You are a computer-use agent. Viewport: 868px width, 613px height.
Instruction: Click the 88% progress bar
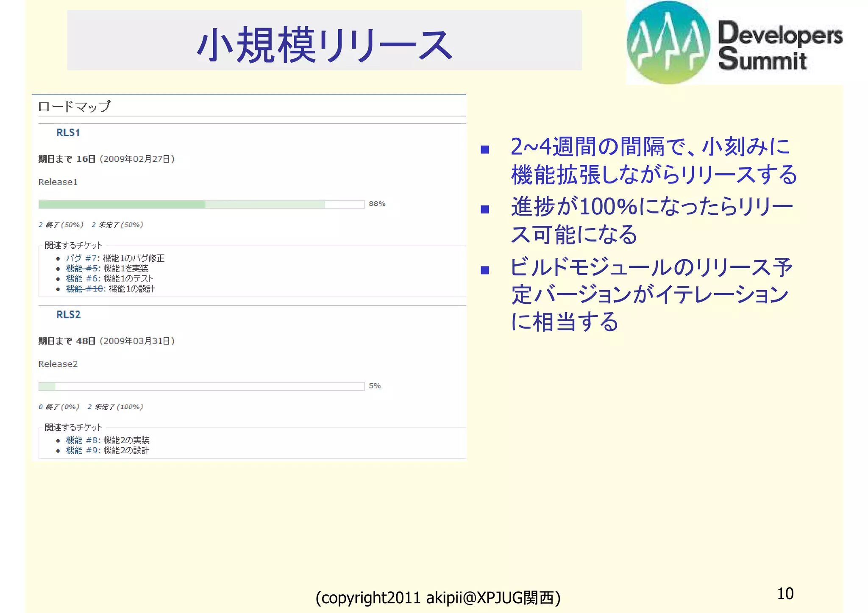[x=201, y=204]
